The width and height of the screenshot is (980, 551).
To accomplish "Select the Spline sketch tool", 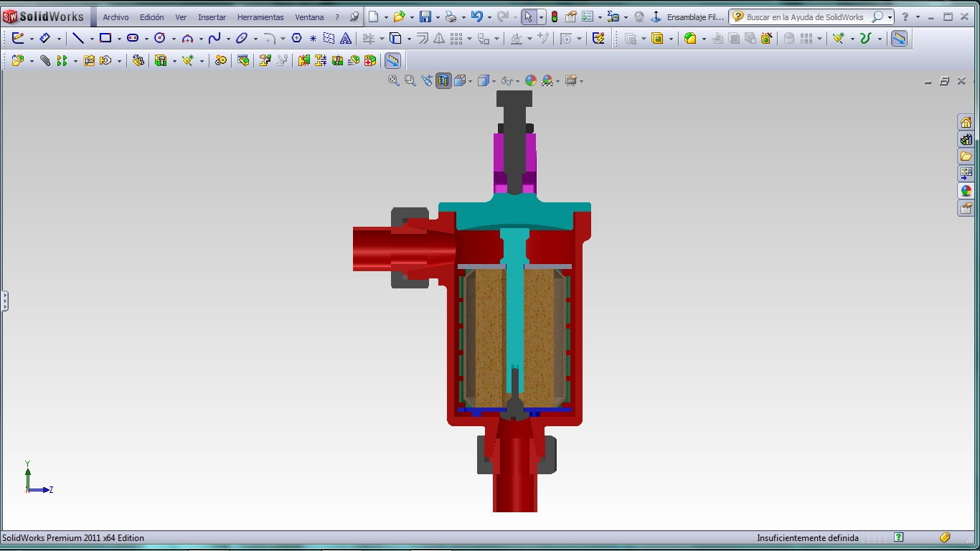I will (215, 39).
